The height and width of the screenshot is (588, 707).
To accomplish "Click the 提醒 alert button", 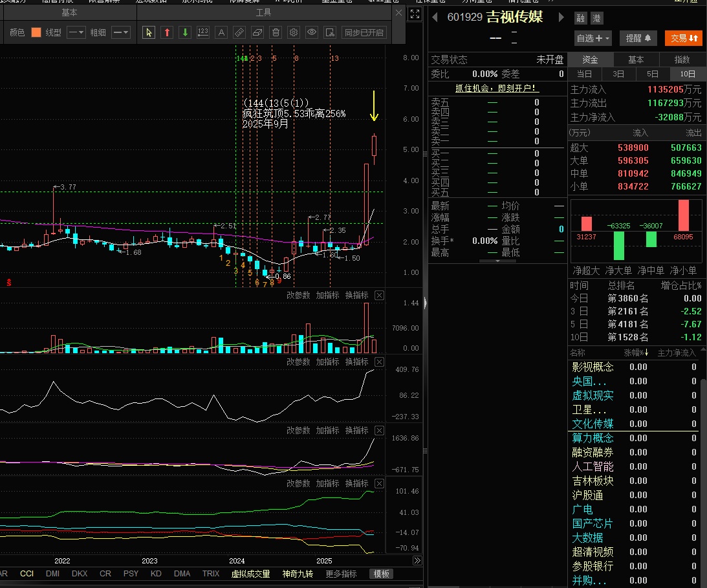I will 638,38.
